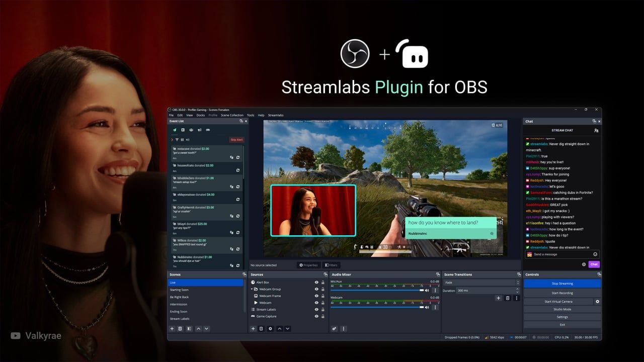Viewport: 644px width, 362px height.
Task: Click the Stop Streaming button
Action: (562, 283)
